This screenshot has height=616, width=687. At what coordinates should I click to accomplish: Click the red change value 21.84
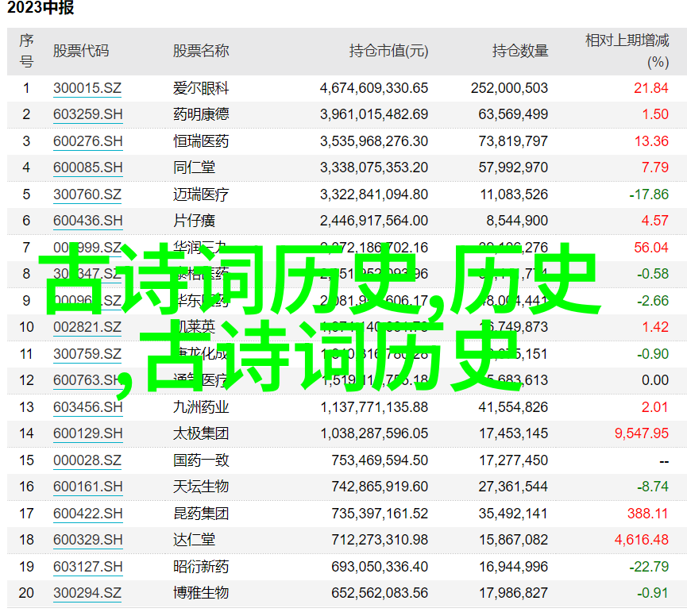[x=651, y=88]
